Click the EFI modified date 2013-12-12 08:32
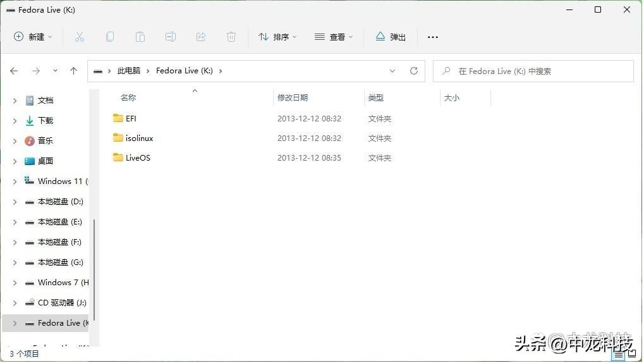The width and height of the screenshot is (644, 363). [309, 119]
